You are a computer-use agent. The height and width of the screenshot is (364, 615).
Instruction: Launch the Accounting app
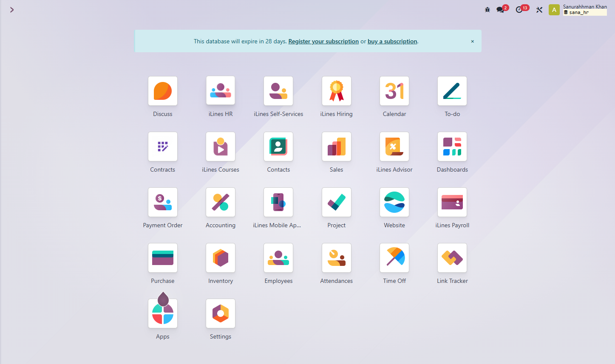pyautogui.click(x=221, y=202)
